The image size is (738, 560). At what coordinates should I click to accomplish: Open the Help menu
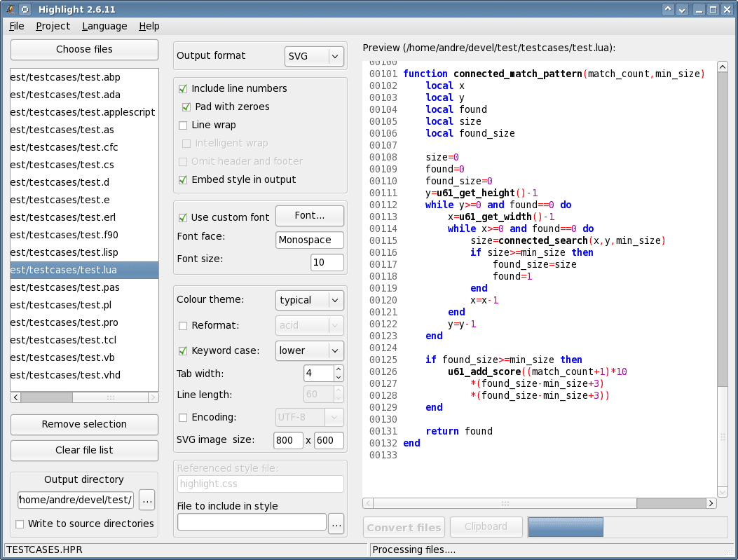coord(149,26)
